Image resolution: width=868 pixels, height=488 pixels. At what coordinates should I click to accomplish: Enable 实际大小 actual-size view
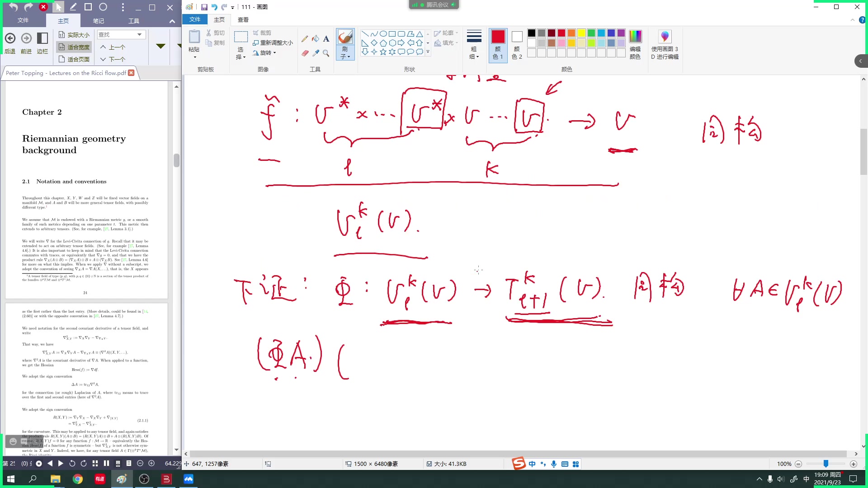pyautogui.click(x=76, y=34)
